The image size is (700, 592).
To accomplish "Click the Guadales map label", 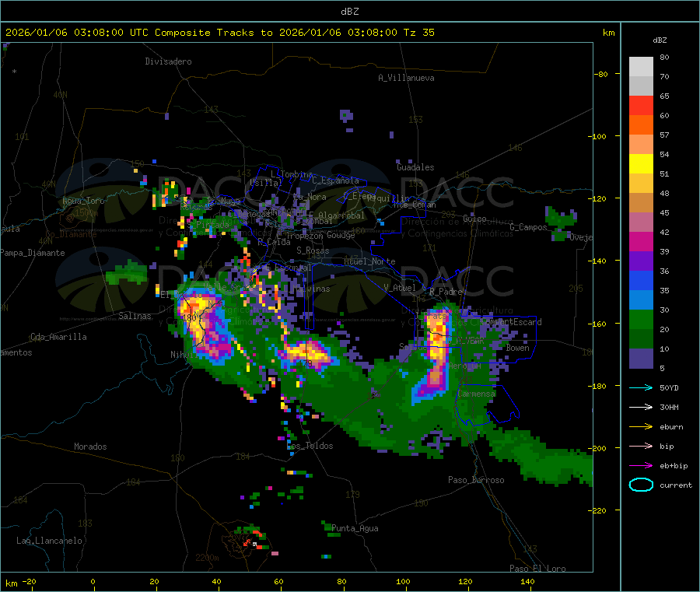I will coord(415,167).
